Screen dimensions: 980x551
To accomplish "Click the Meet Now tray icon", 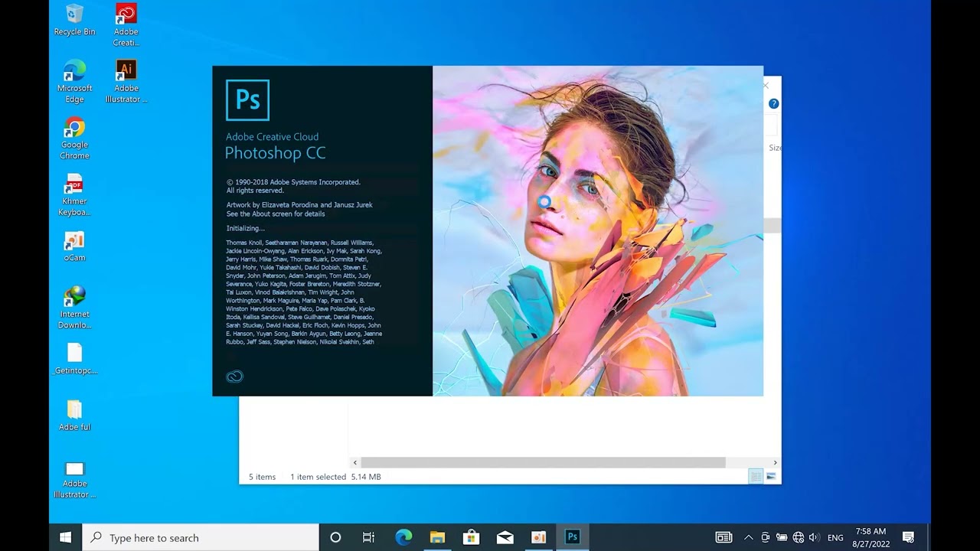I will coord(765,537).
